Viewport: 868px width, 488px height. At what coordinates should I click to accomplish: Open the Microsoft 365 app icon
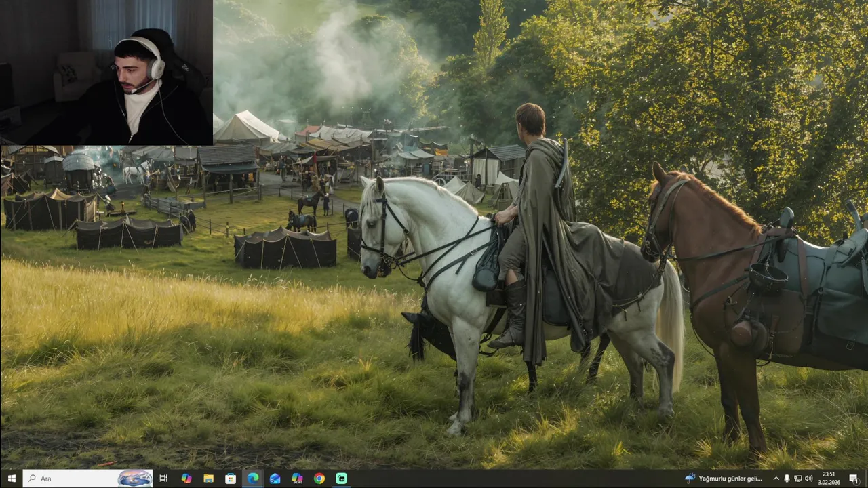[297, 479]
